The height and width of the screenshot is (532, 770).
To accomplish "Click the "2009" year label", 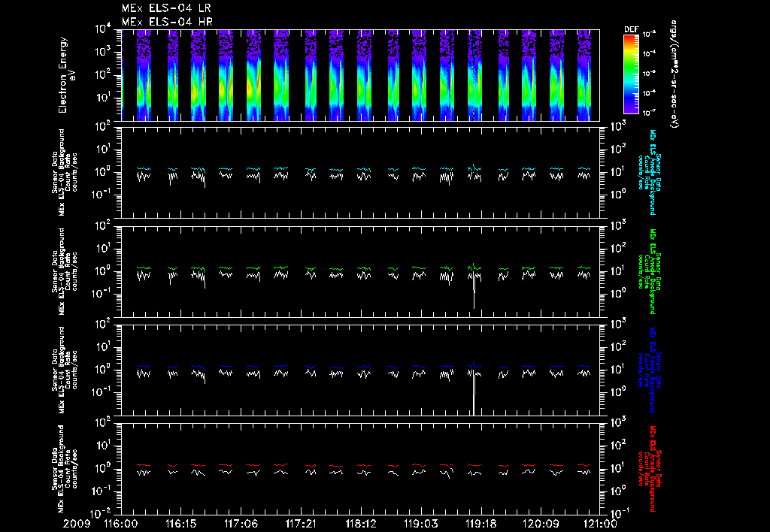I will [77, 524].
